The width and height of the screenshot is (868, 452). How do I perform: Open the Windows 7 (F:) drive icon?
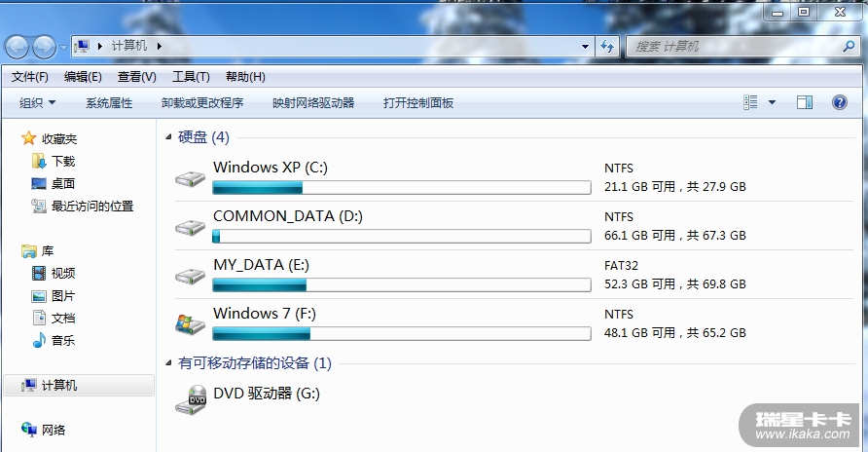point(191,324)
